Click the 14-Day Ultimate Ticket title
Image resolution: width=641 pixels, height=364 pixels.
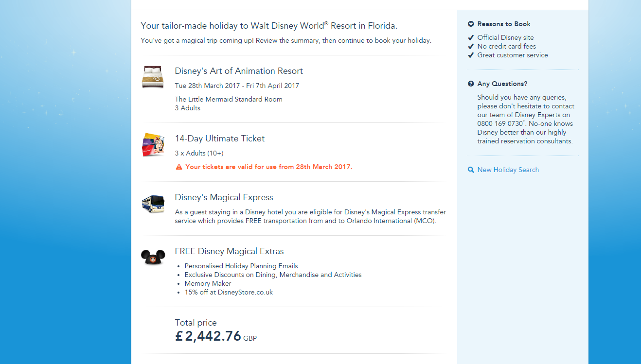(220, 139)
